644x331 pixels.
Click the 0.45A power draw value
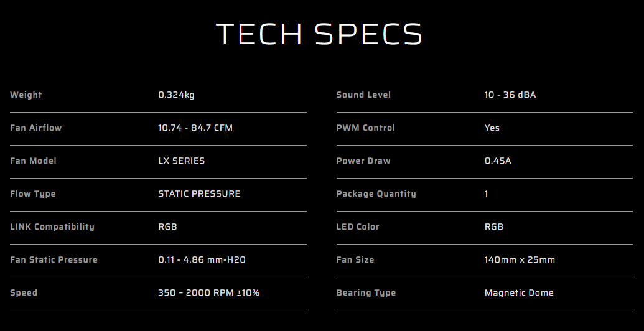click(x=498, y=161)
